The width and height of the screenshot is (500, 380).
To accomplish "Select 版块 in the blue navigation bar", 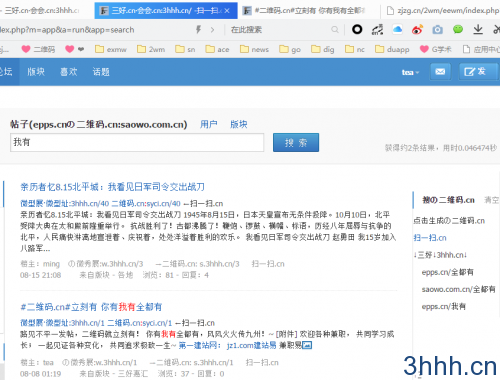I will pyautogui.click(x=36, y=72).
